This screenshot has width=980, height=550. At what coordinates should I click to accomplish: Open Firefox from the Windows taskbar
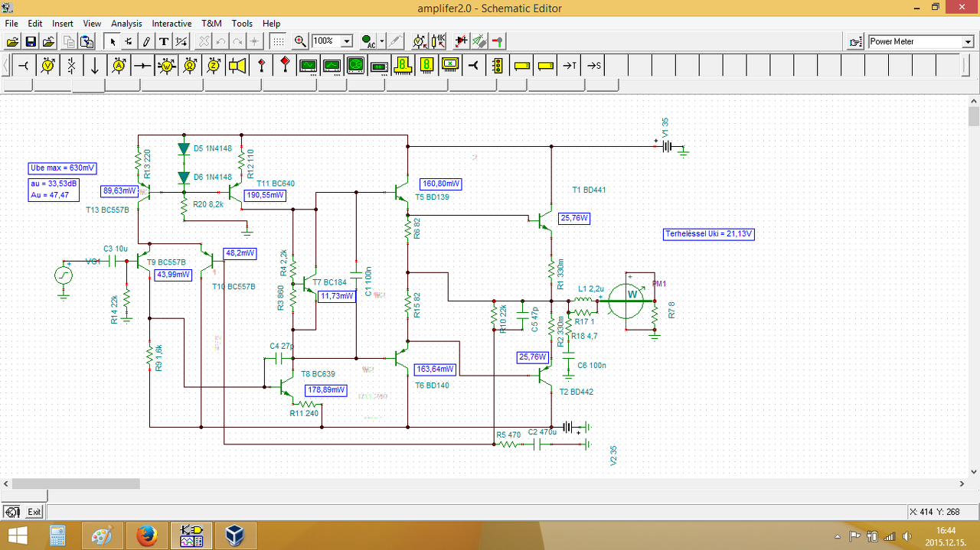(x=147, y=535)
